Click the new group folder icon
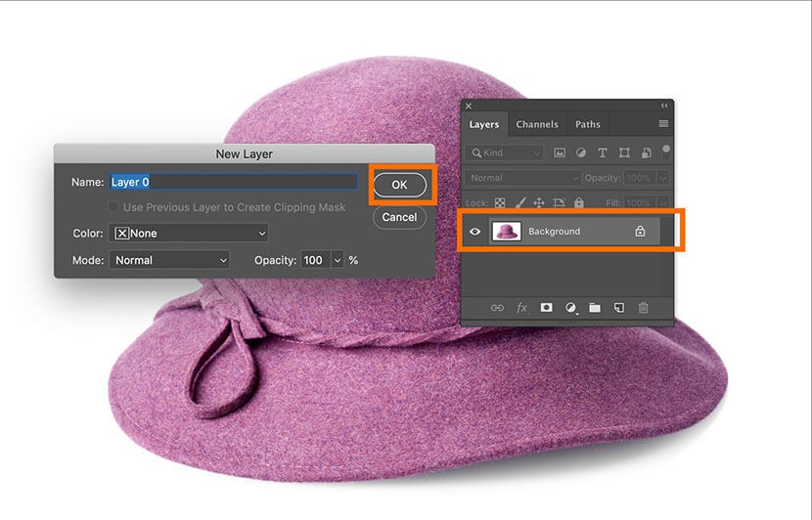 point(594,308)
